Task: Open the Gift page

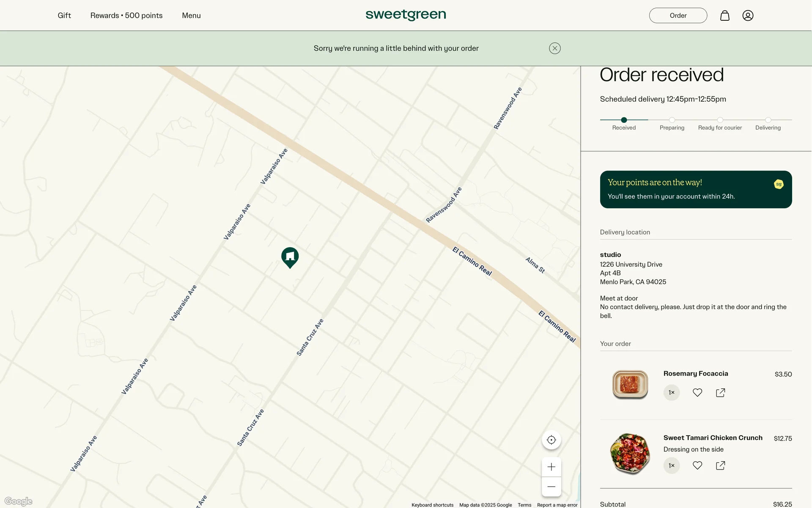Action: [x=64, y=16]
